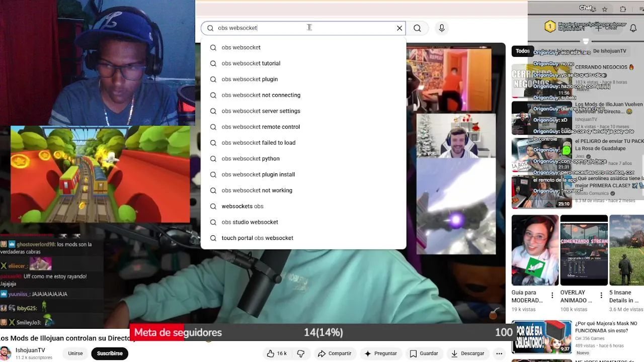Click the 'Meta de seguidores' progress bar

coord(322,332)
